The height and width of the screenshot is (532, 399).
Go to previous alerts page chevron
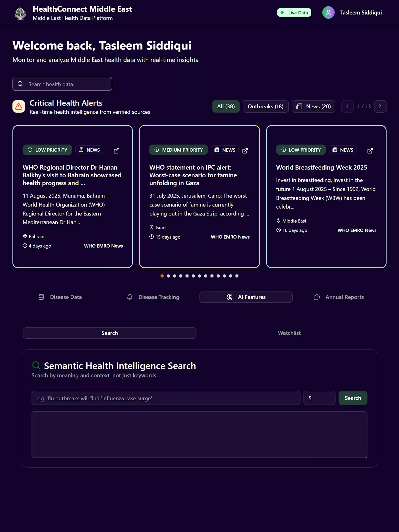[347, 106]
